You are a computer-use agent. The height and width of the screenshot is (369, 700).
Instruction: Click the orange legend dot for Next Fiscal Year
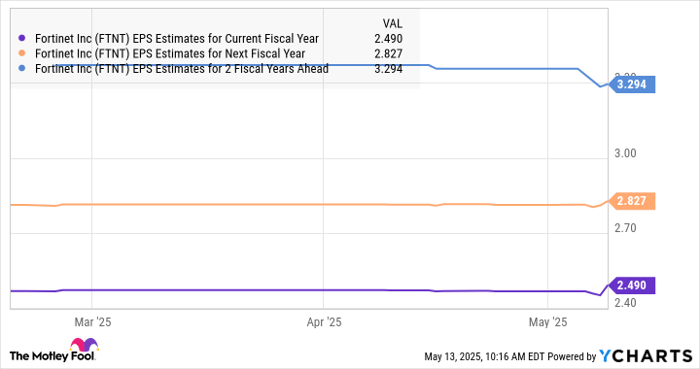point(21,54)
